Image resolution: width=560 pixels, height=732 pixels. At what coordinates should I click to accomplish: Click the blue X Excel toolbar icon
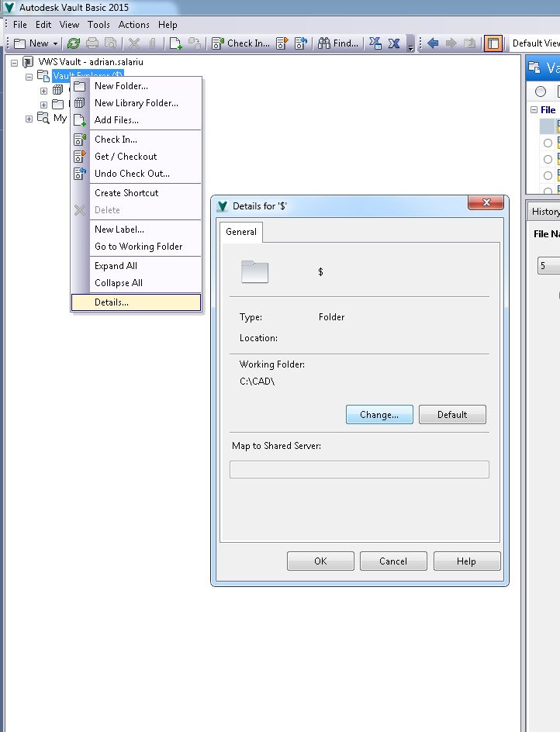(394, 43)
